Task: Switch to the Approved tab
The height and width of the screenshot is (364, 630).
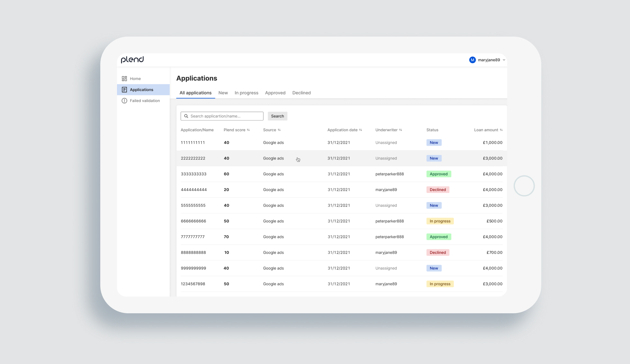Action: (275, 93)
